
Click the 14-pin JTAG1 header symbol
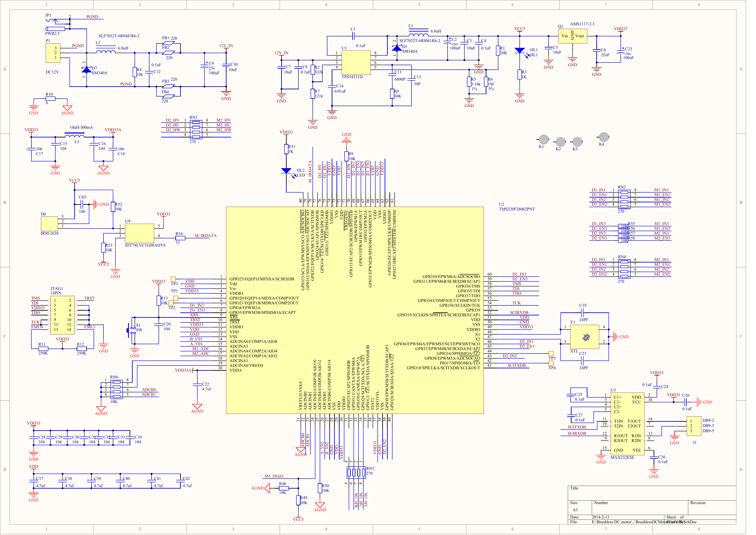(63, 315)
